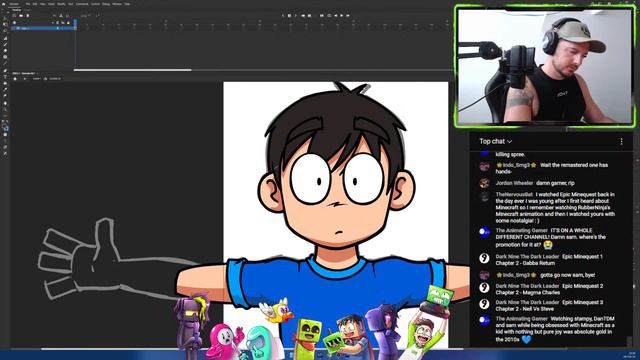
Task: Click "damn gamer, rip" chat message
Action: tap(555, 183)
